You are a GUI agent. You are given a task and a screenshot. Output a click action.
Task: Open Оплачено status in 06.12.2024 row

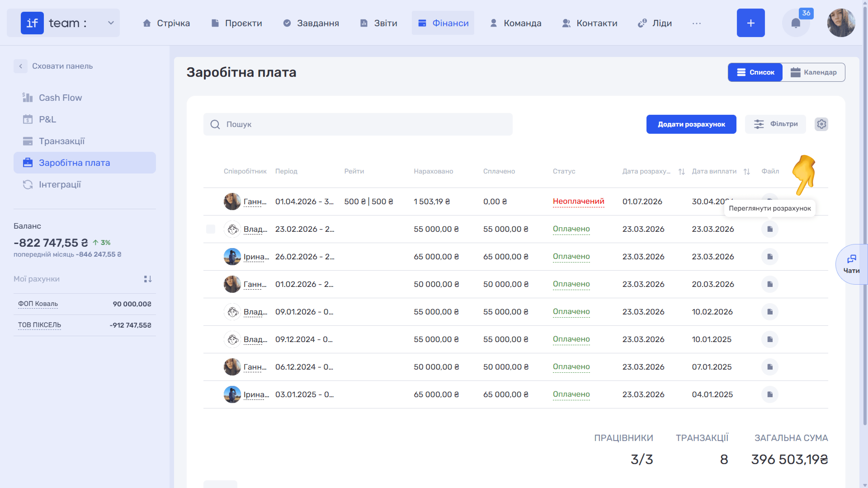tap(571, 367)
